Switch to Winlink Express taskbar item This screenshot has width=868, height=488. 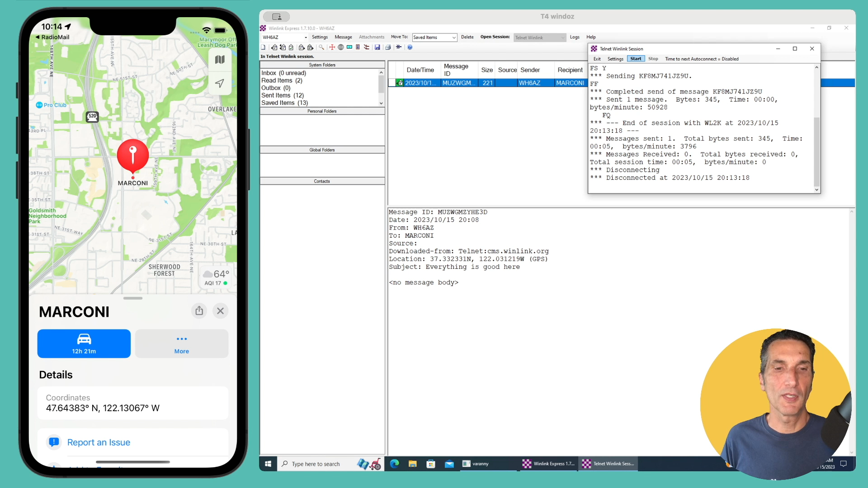click(x=548, y=464)
